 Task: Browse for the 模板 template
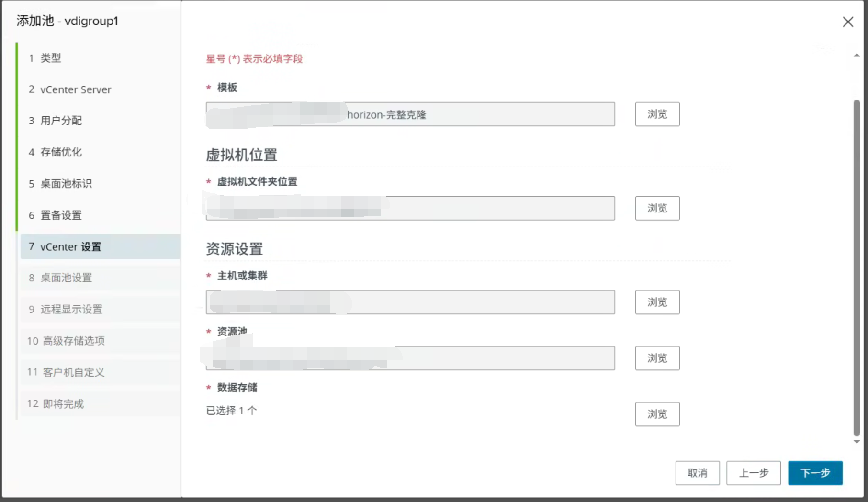[657, 114]
